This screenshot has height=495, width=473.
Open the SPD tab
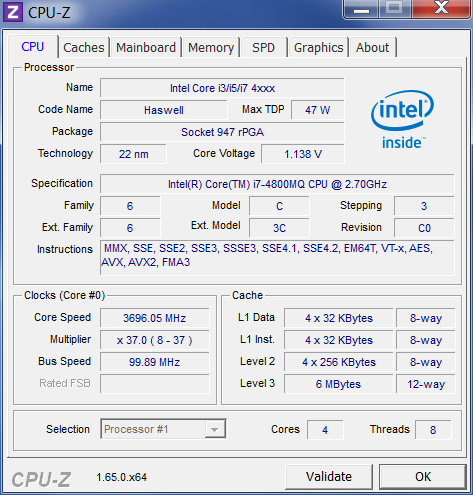click(x=263, y=47)
